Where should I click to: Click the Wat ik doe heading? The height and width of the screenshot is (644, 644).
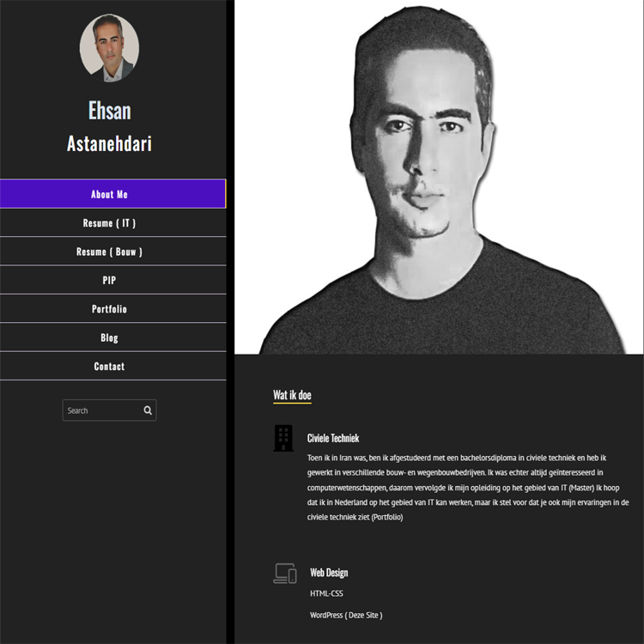[292, 395]
